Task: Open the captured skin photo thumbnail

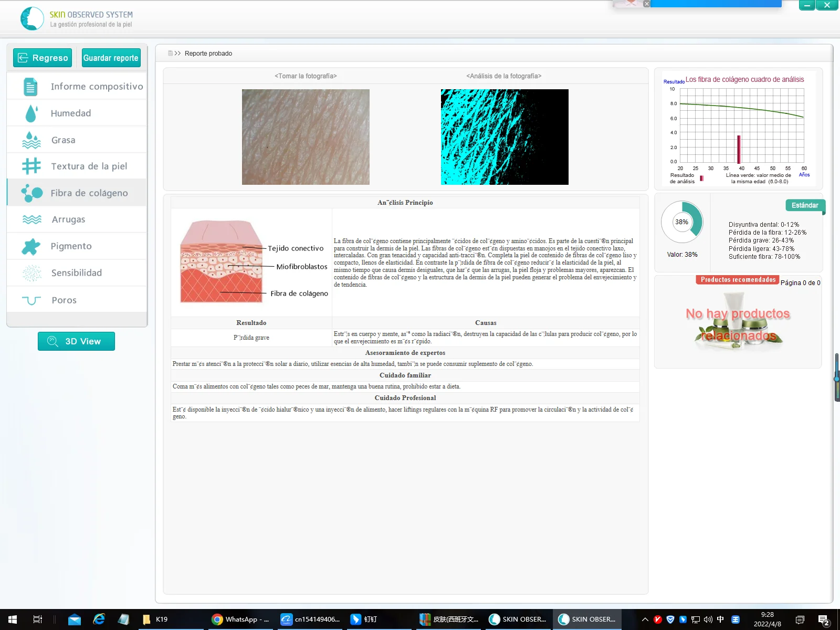Action: (x=306, y=136)
